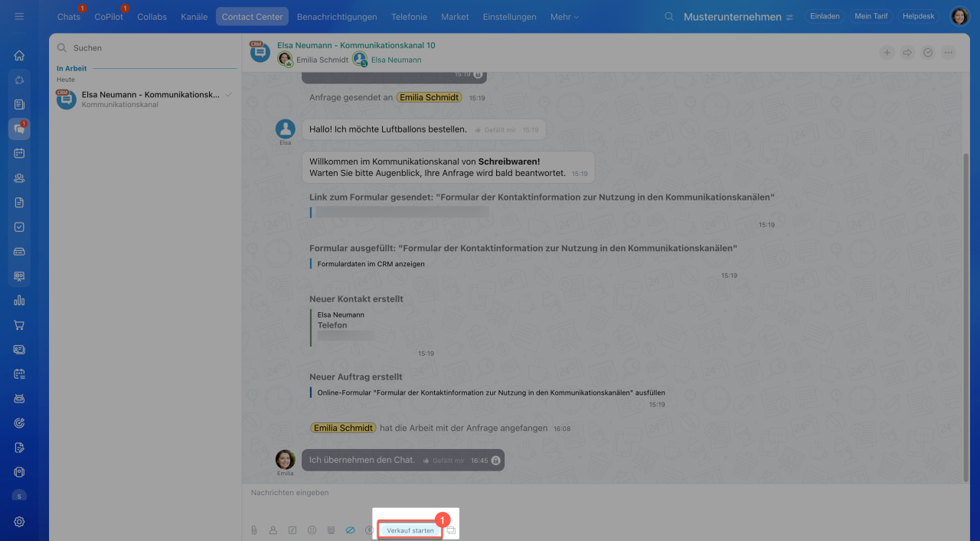Screen dimensions: 980x541
Task: Click the lock icon on Ich übernehmen message
Action: 495,461
